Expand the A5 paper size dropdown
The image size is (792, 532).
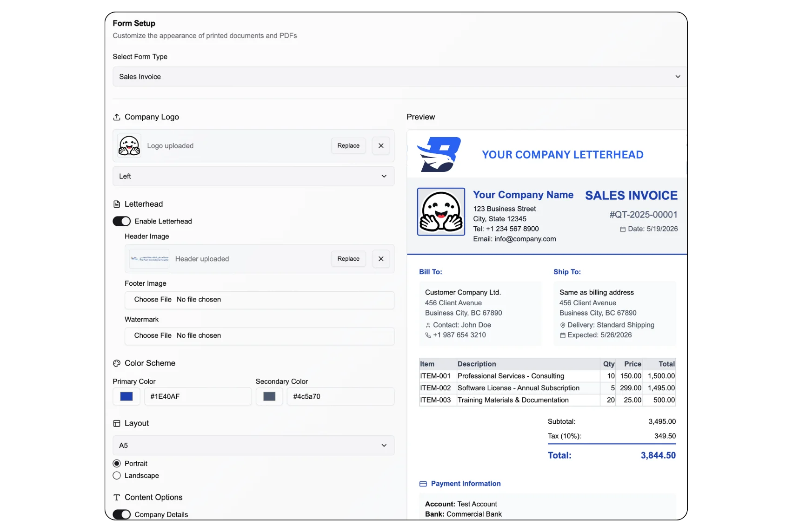[253, 445]
